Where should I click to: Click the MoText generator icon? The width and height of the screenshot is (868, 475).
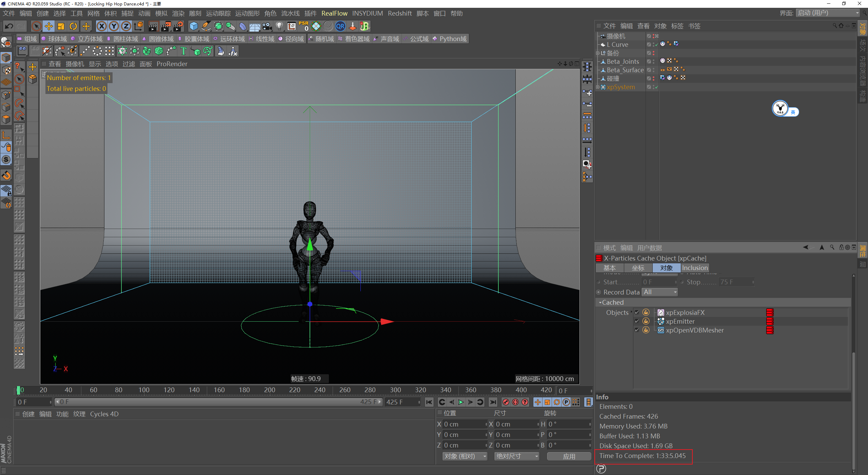[183, 51]
